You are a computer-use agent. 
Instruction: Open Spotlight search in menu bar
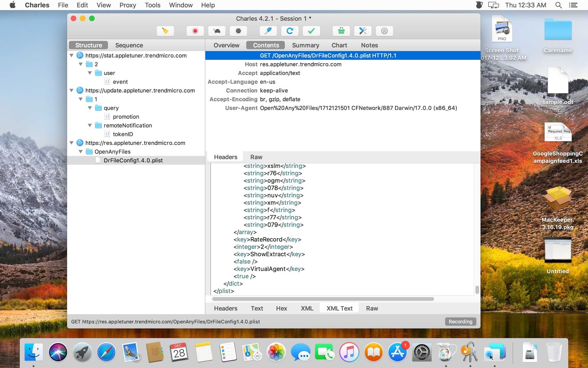click(559, 5)
